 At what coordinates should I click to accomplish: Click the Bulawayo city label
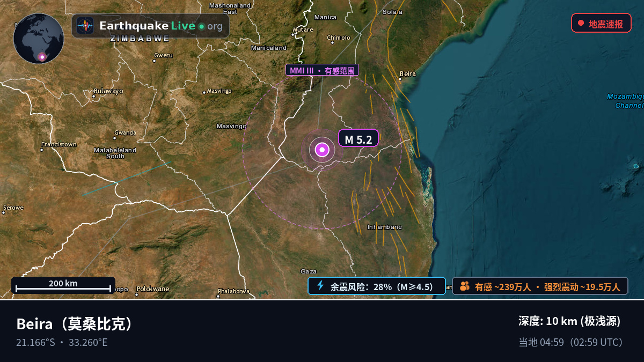(108, 91)
